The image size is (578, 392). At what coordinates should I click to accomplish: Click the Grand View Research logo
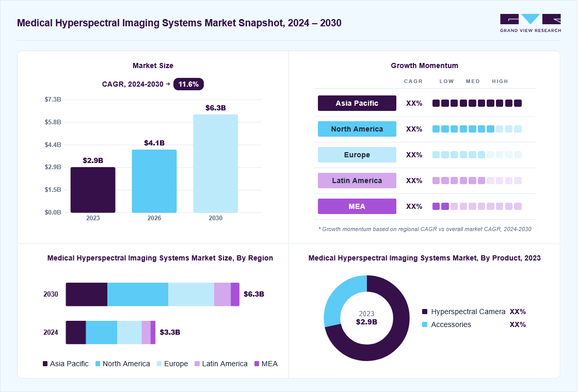pos(531,23)
